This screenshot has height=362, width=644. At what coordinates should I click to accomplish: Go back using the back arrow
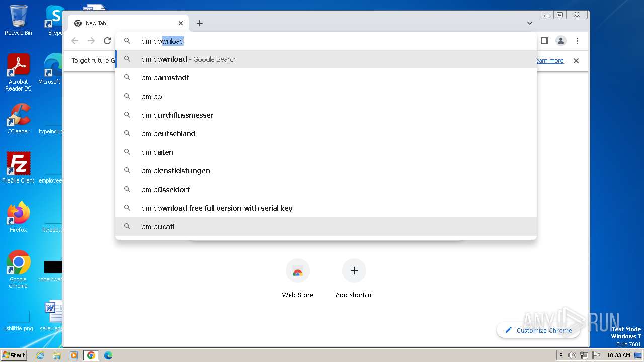75,41
